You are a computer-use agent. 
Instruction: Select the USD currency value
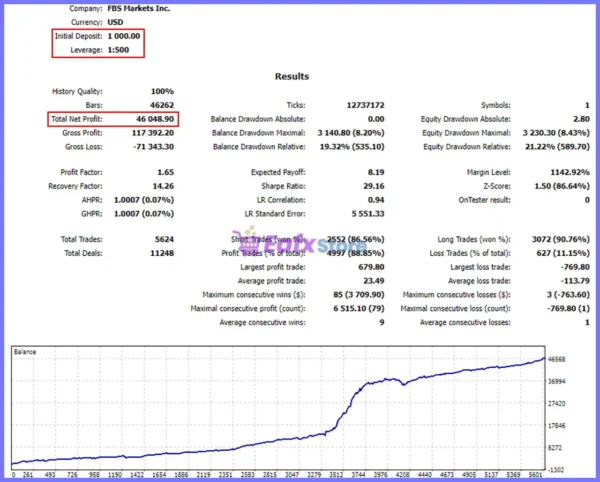click(x=115, y=22)
